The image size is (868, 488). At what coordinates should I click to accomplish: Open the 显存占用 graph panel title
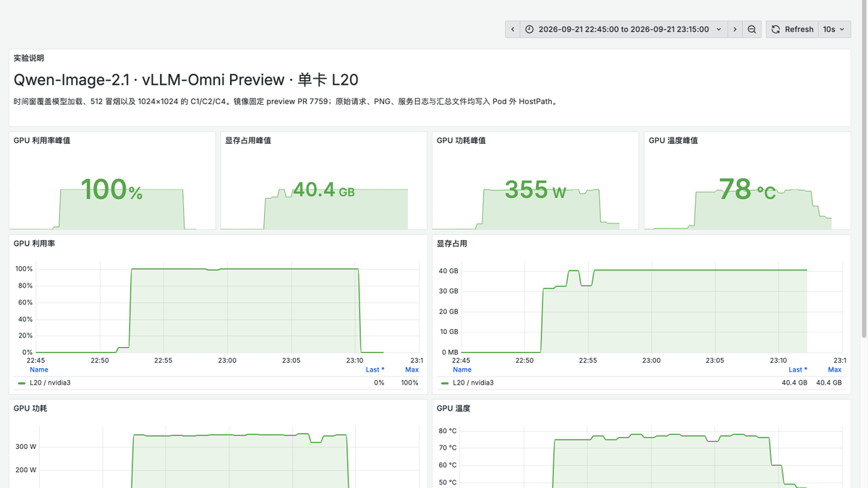452,244
